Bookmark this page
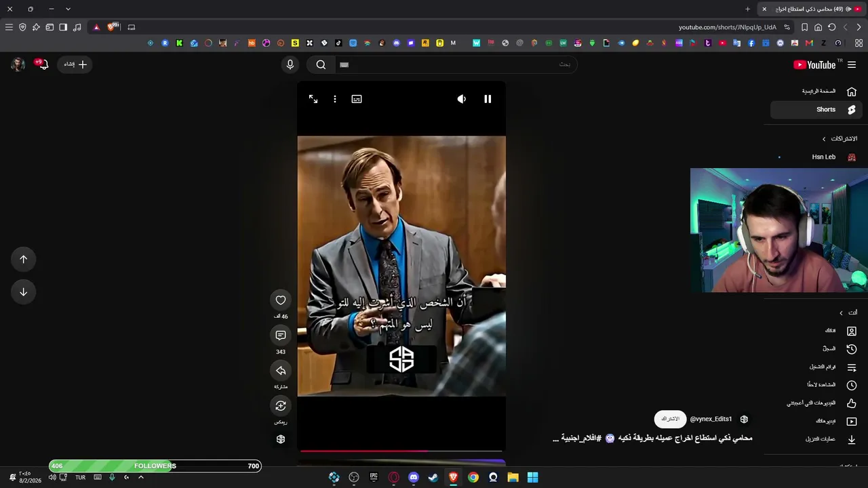This screenshot has height=488, width=868. [x=805, y=27]
